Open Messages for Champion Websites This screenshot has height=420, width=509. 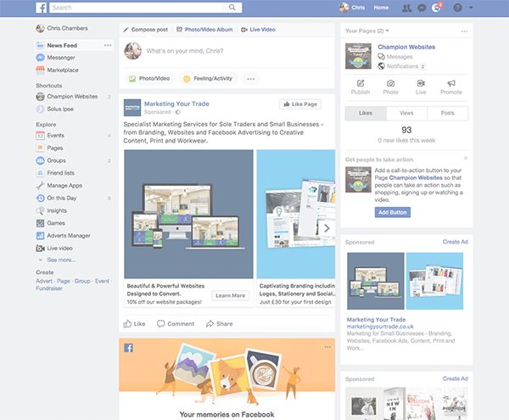click(395, 57)
